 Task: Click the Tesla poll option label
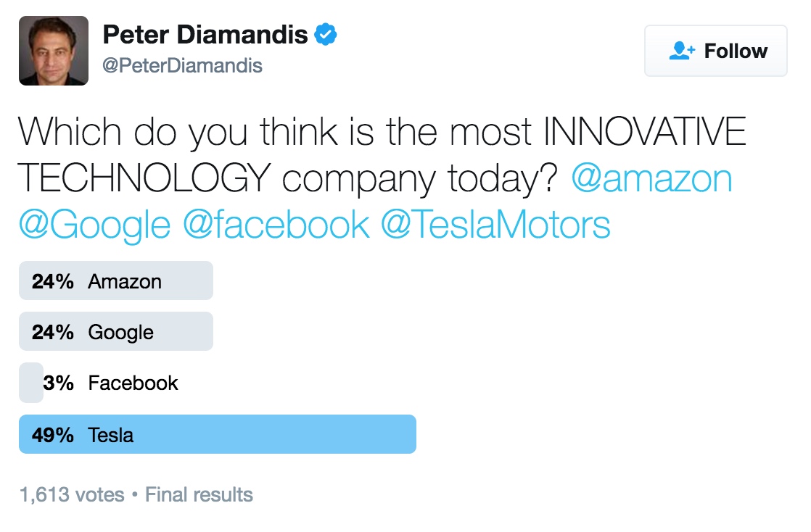click(x=110, y=435)
